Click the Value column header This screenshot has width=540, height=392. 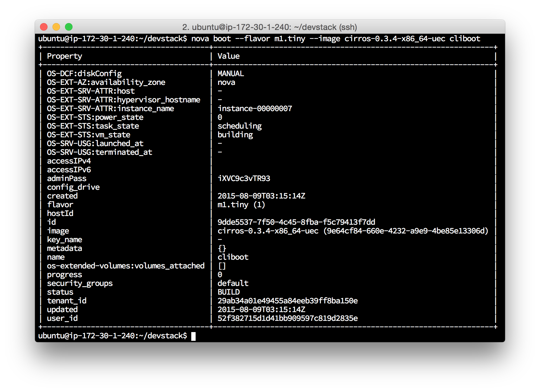(x=228, y=56)
